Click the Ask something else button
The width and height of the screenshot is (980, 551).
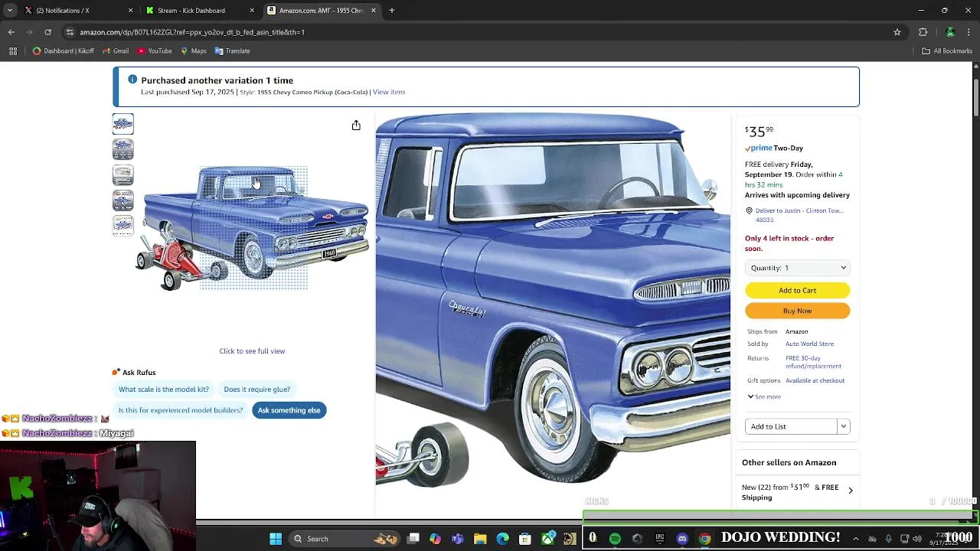(289, 410)
